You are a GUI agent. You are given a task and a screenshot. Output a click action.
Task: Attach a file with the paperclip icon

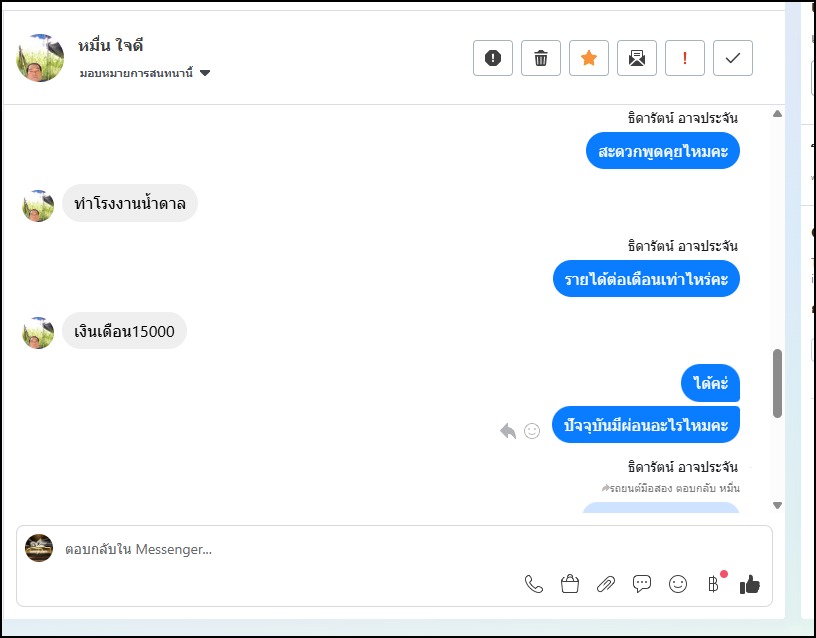[x=606, y=584]
